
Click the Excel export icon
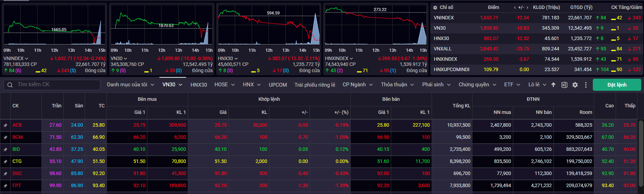(x=564, y=85)
